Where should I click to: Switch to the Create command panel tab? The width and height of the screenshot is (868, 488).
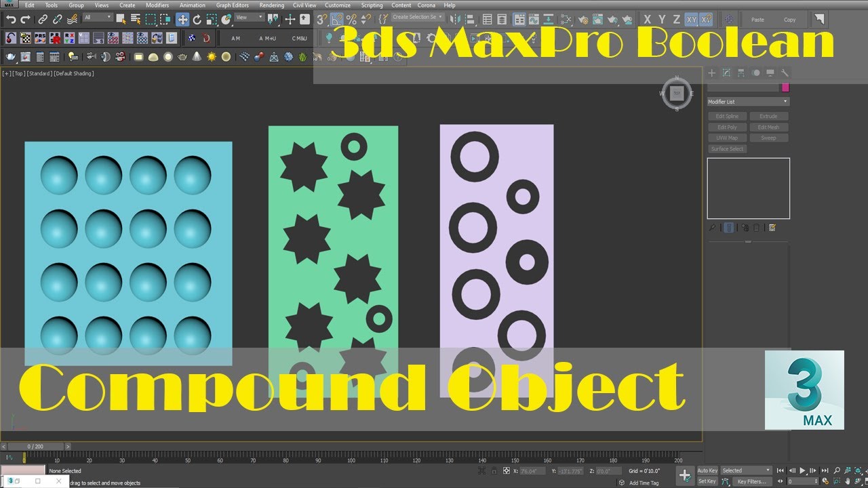point(712,73)
